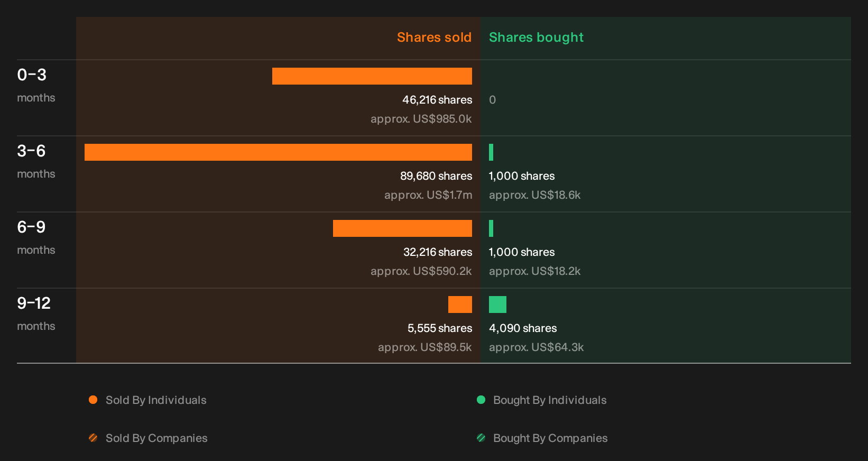Click the 0-3 months row label

tap(36, 85)
